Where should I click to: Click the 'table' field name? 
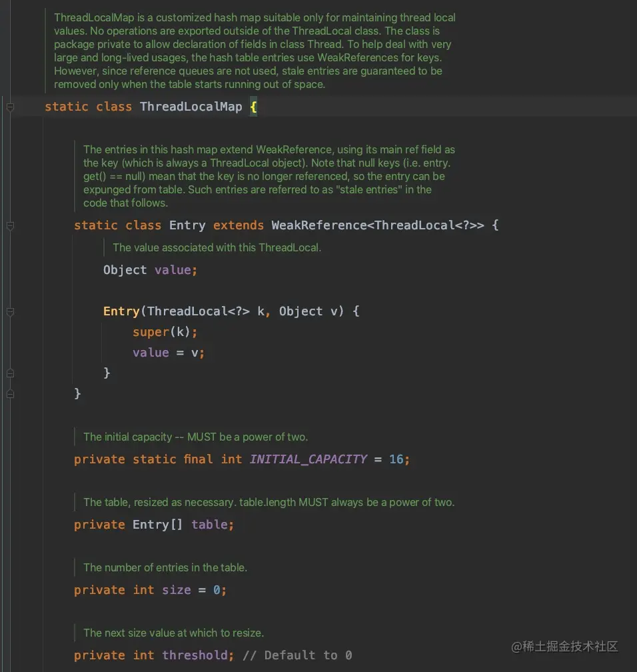209,525
